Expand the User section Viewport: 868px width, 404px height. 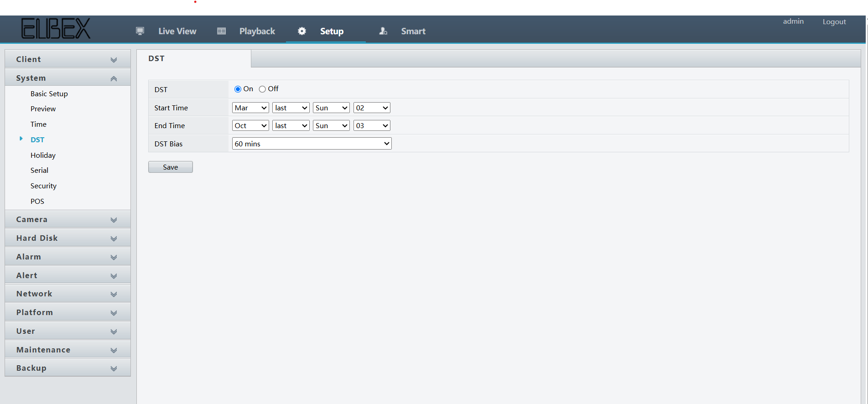point(68,331)
